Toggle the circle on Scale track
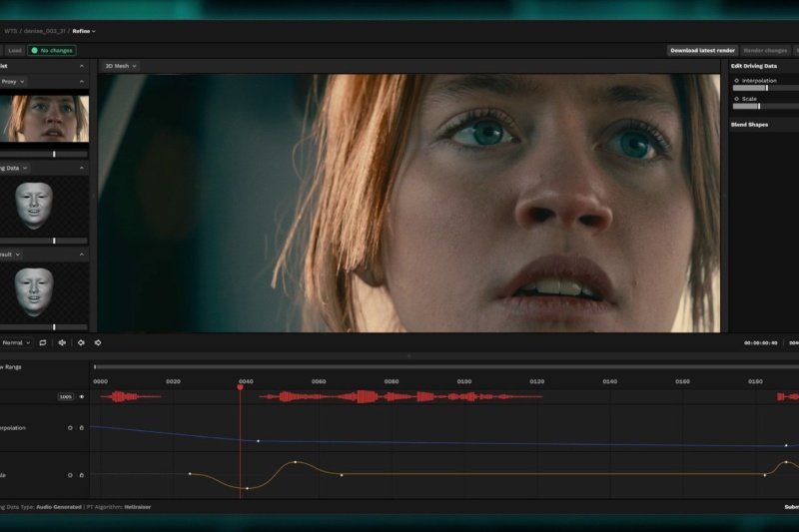This screenshot has width=799, height=532. (70, 474)
